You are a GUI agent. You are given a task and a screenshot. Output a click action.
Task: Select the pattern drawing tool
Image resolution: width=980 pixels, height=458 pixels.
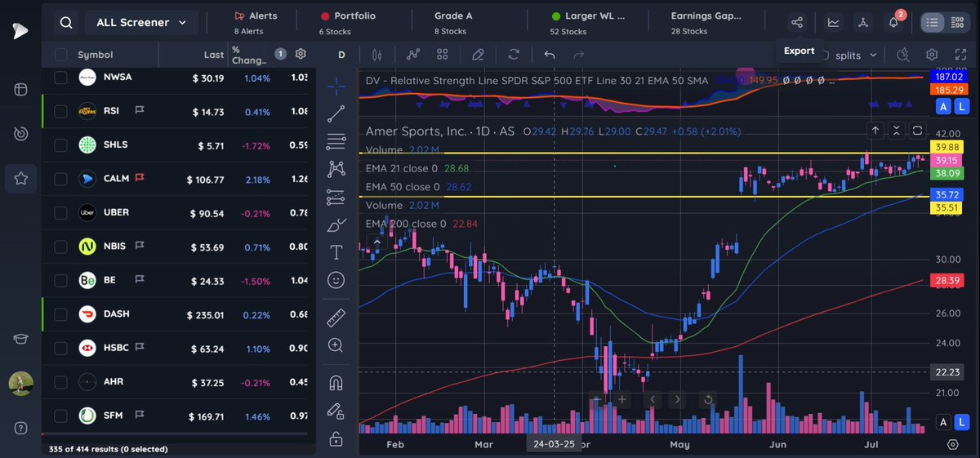[336, 169]
